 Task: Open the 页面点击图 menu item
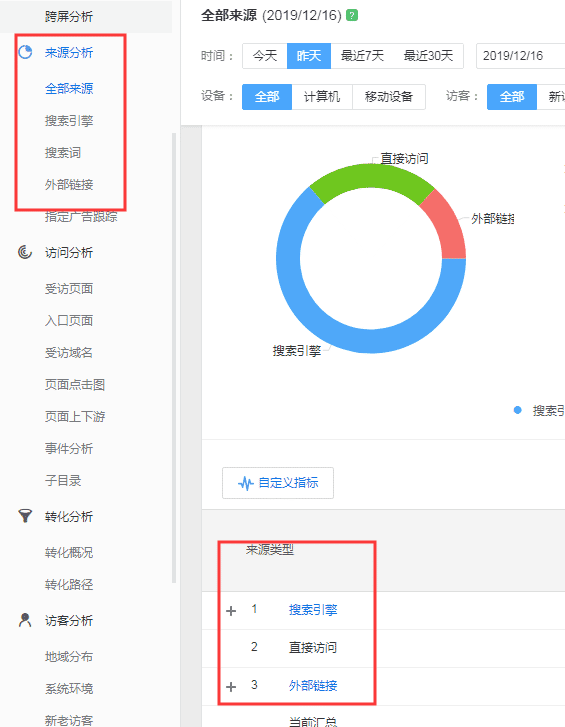(x=75, y=384)
